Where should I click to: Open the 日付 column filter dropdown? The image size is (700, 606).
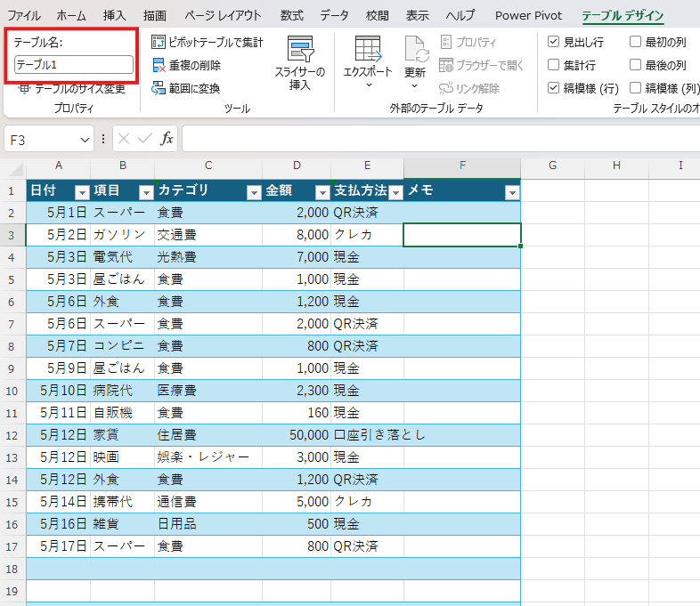coord(82,192)
